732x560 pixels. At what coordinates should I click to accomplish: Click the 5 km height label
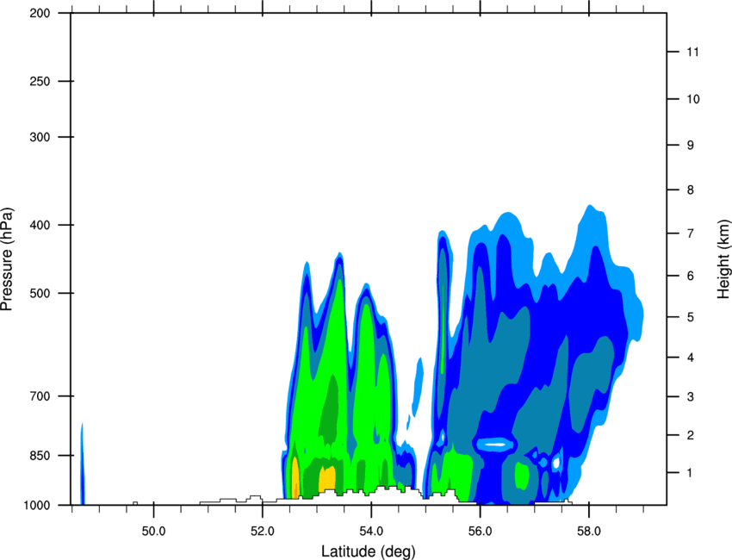click(x=691, y=318)
